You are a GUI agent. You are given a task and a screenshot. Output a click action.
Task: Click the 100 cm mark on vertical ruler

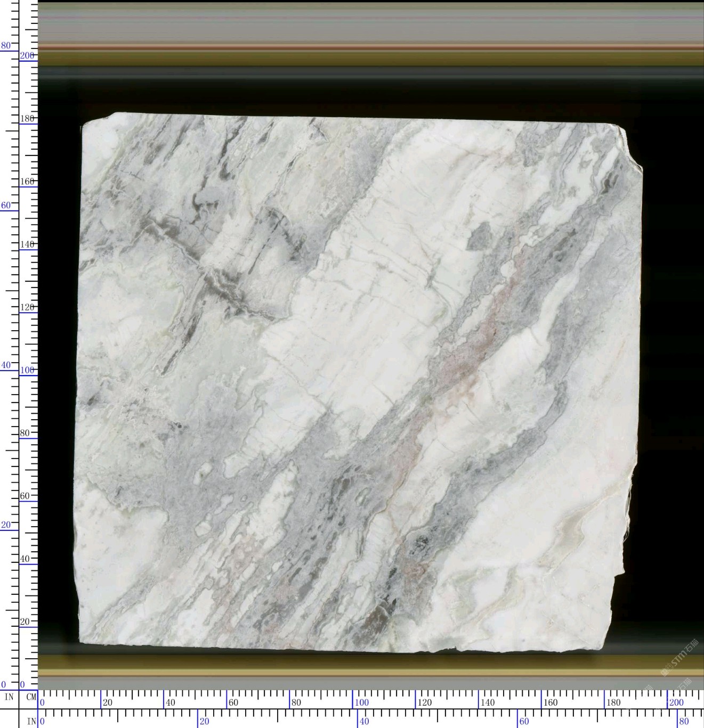coord(27,370)
